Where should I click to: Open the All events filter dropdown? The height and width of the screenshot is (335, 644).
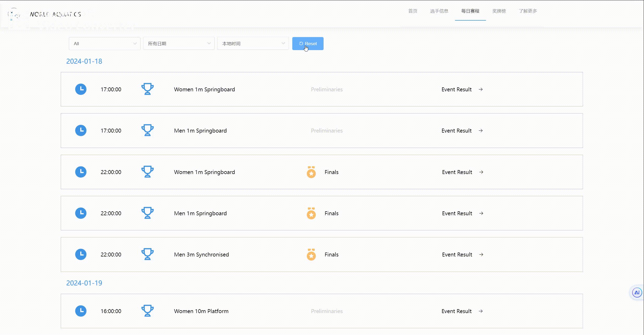click(105, 44)
